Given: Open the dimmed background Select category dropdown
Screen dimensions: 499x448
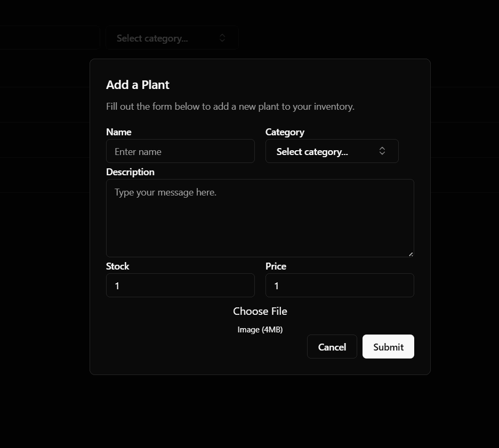Looking at the screenshot, I should (x=171, y=38).
